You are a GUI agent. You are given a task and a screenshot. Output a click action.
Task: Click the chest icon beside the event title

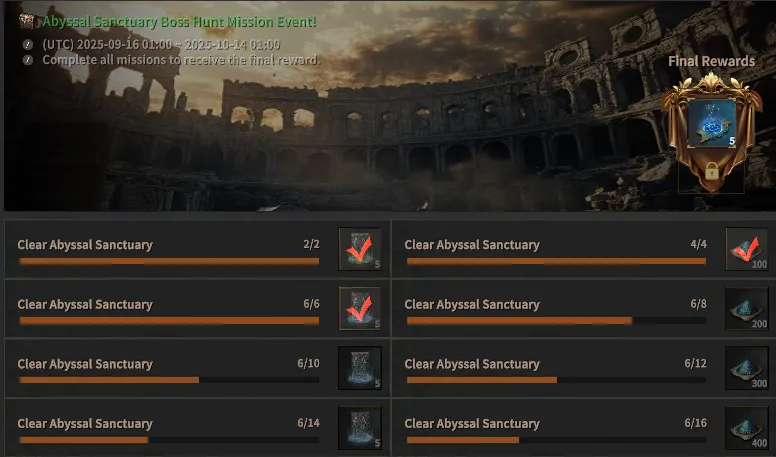pos(27,21)
